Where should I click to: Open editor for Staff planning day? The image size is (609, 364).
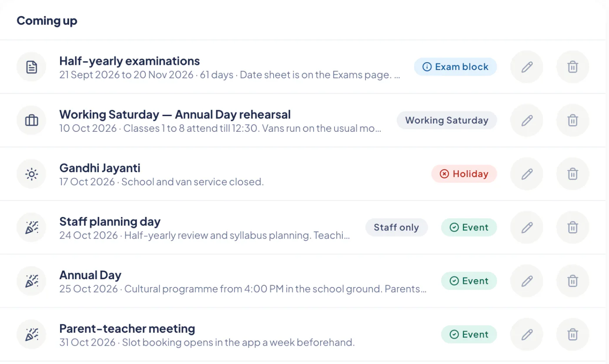[527, 227]
